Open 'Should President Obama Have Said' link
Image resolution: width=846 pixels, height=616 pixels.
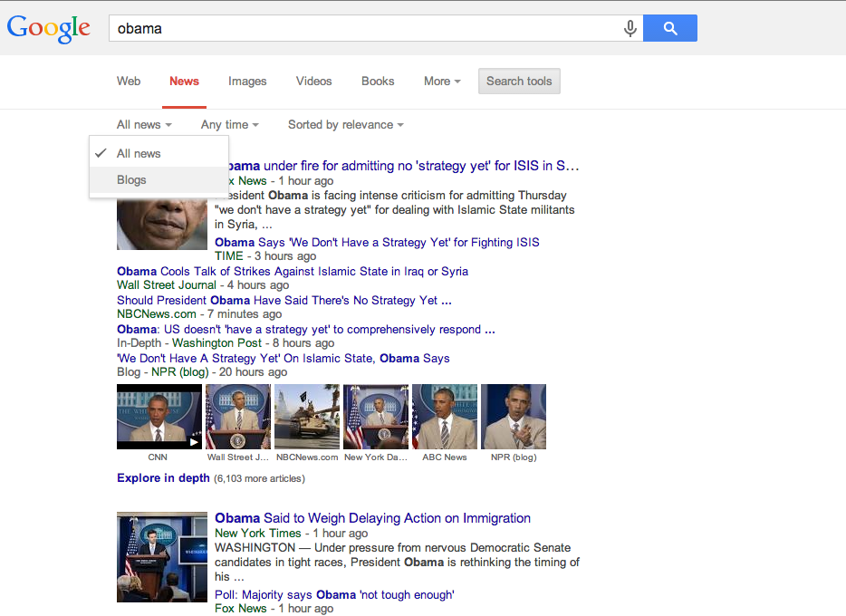click(x=284, y=301)
